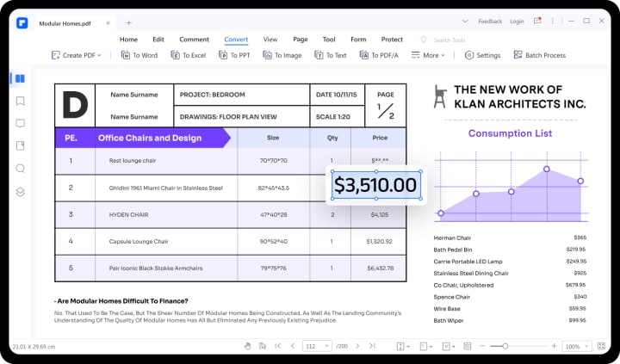Close the Modular Homes.pdf tab

[108, 23]
